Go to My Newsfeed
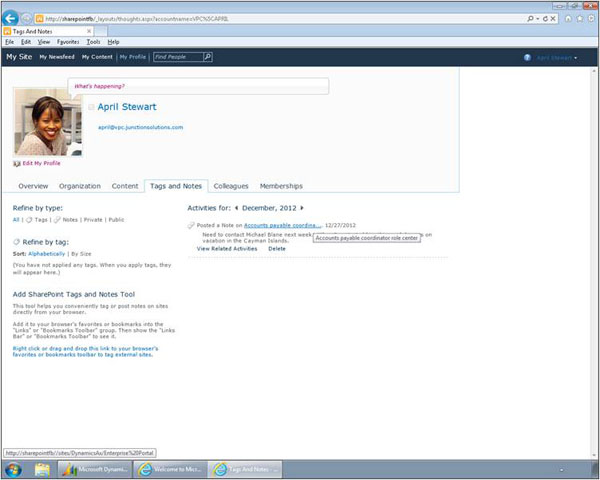This screenshot has height=480, width=600. 57,57
